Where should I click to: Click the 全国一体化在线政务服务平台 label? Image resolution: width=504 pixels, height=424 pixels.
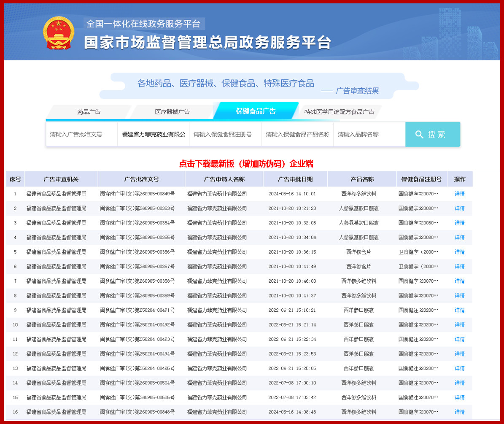click(144, 24)
